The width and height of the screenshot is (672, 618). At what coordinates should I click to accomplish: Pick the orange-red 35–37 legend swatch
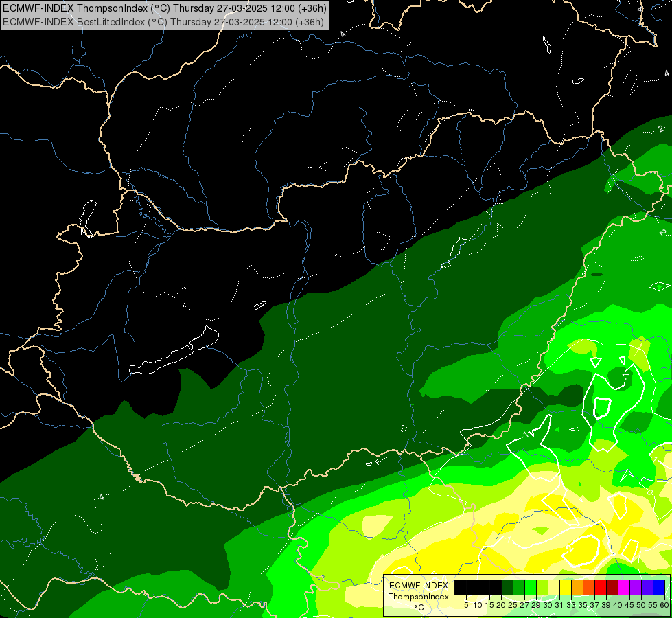[x=589, y=587]
